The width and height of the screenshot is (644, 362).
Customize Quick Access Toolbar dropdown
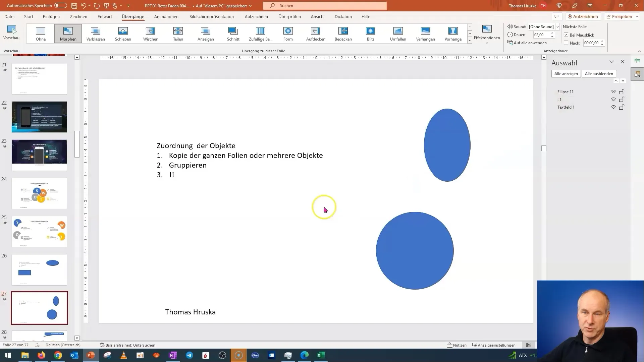pos(128,6)
